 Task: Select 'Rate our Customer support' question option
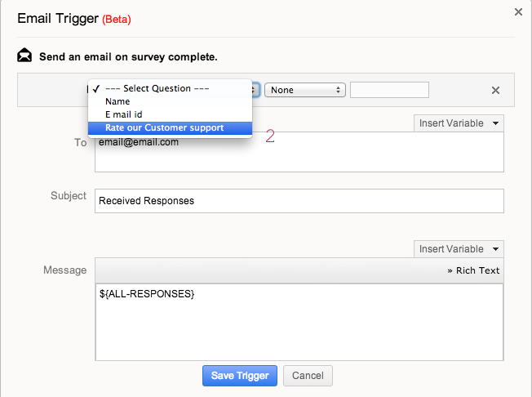[x=164, y=127]
